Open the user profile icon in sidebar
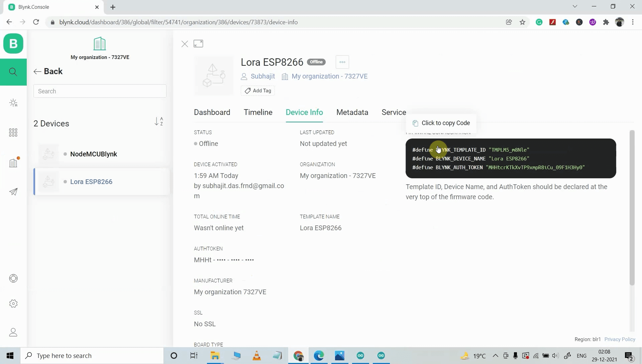 (13, 332)
